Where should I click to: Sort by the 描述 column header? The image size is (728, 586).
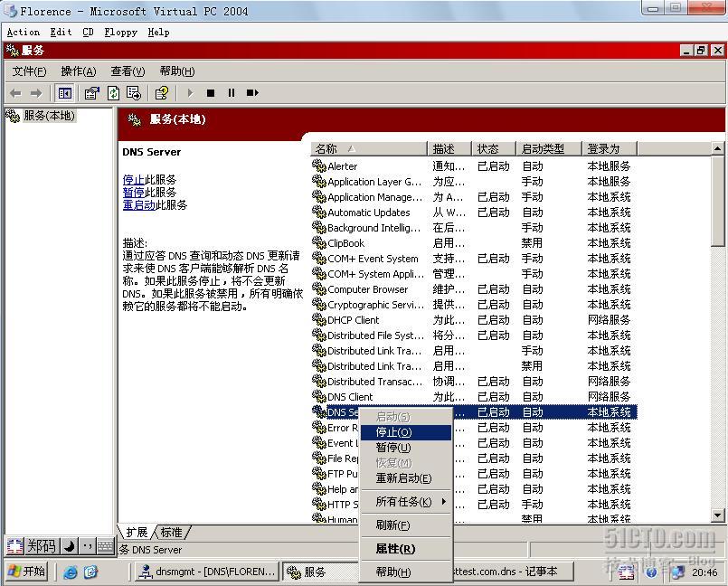pos(449,148)
